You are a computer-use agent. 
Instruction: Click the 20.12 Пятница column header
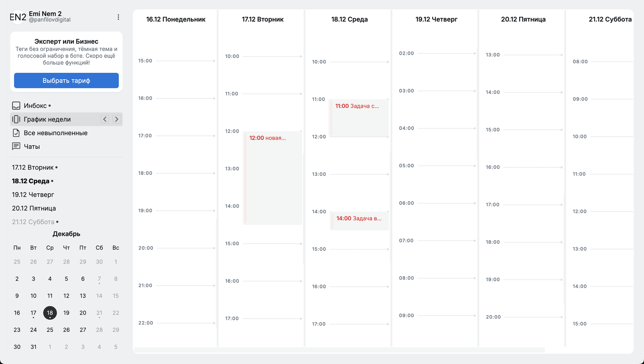[523, 19]
